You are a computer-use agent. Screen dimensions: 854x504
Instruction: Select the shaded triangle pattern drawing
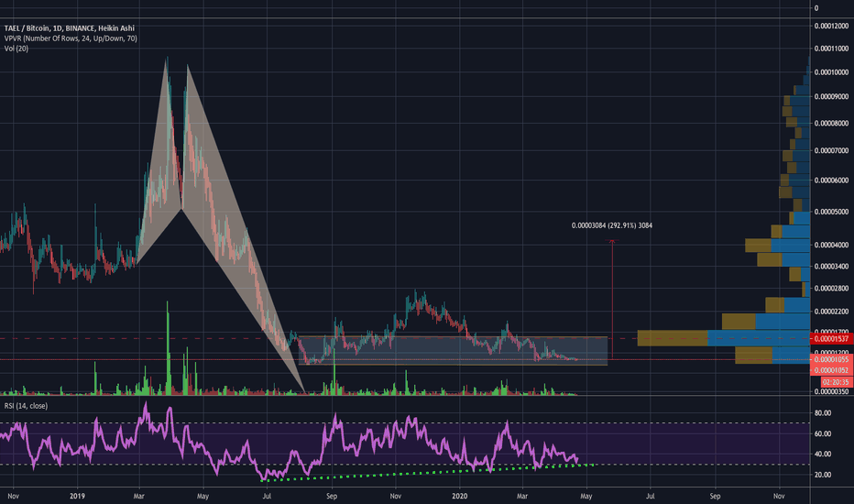[221, 225]
